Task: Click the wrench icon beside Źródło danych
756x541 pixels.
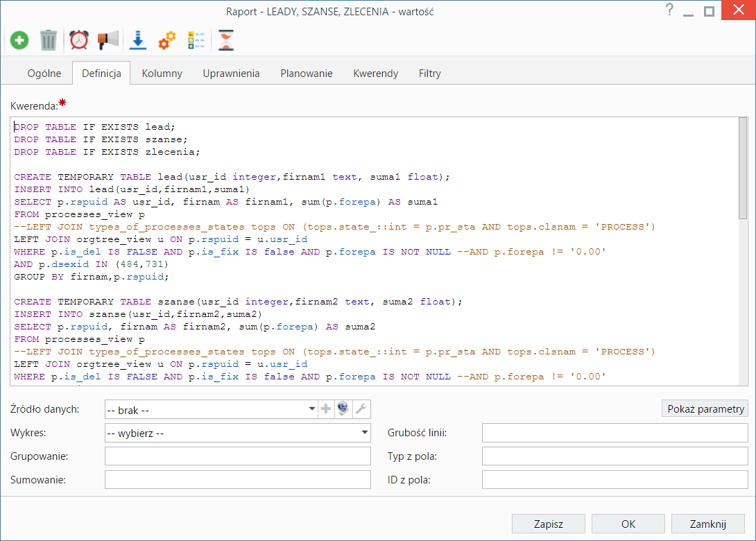Action: tap(361, 409)
